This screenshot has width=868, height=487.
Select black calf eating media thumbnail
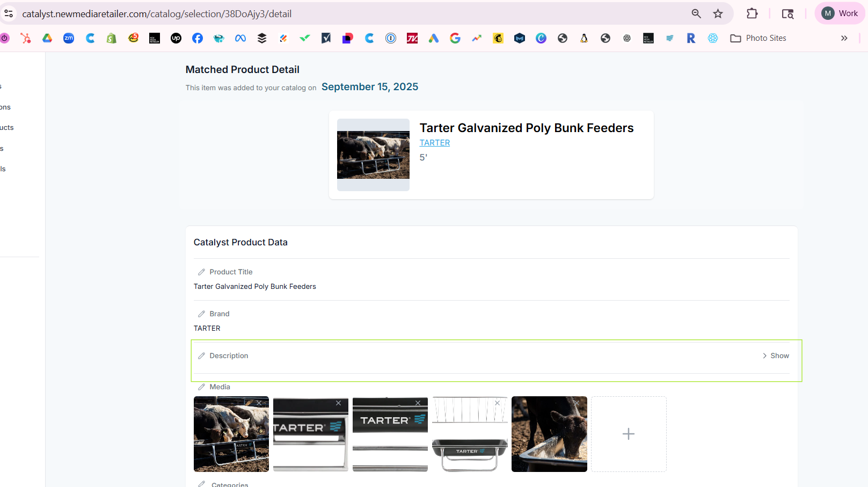tap(549, 434)
